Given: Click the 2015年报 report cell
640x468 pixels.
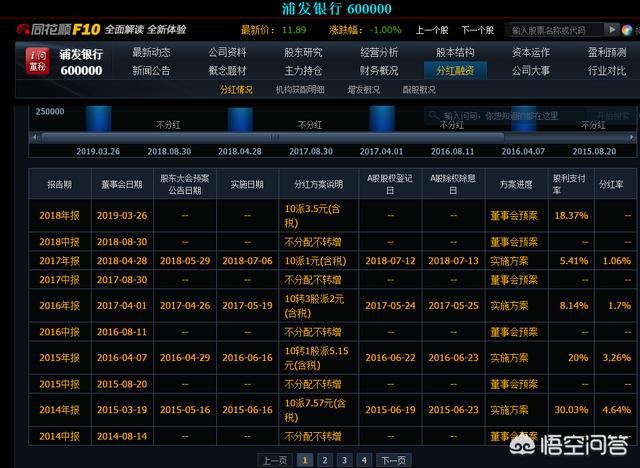Looking at the screenshot, I should click(60, 358).
